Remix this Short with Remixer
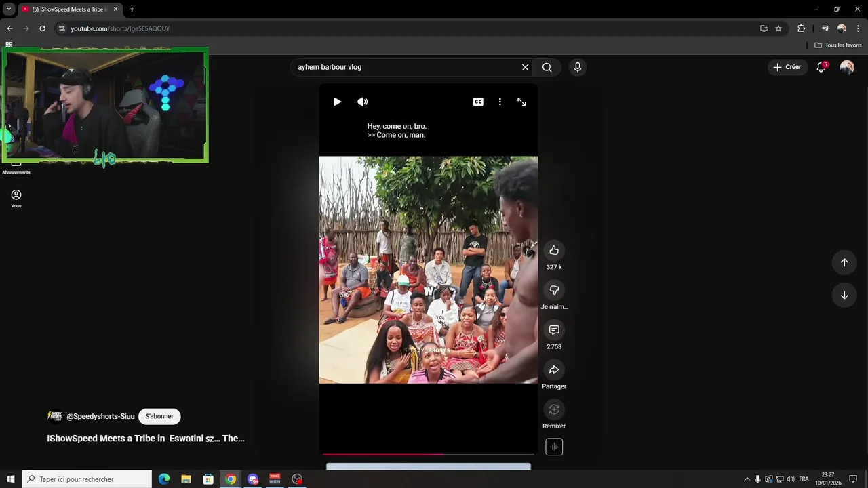The image size is (868, 488). (x=554, y=409)
